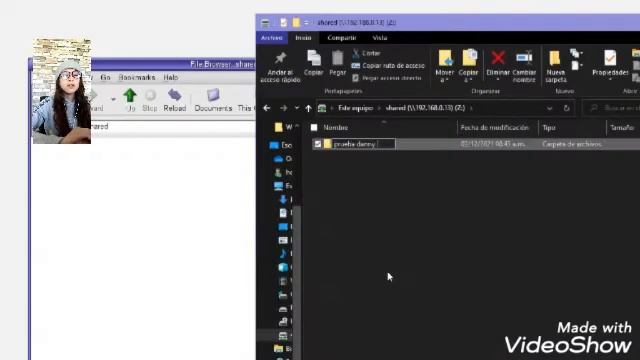Click Stop in File Browser toolbar
This screenshot has width=640, height=360.
150,100
